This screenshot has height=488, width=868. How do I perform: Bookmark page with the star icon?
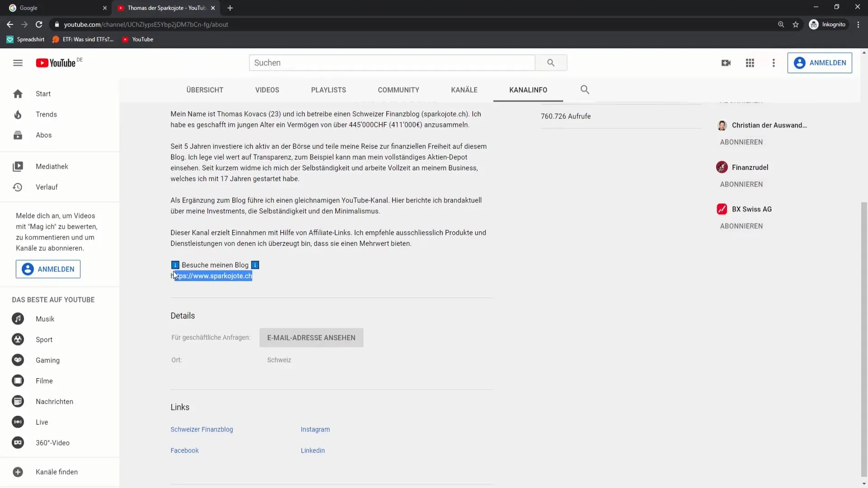pos(796,24)
